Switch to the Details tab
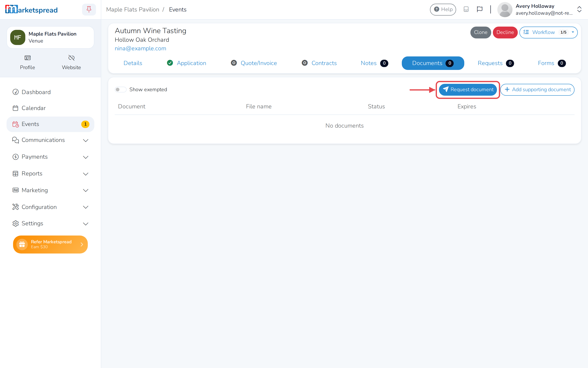 point(133,63)
